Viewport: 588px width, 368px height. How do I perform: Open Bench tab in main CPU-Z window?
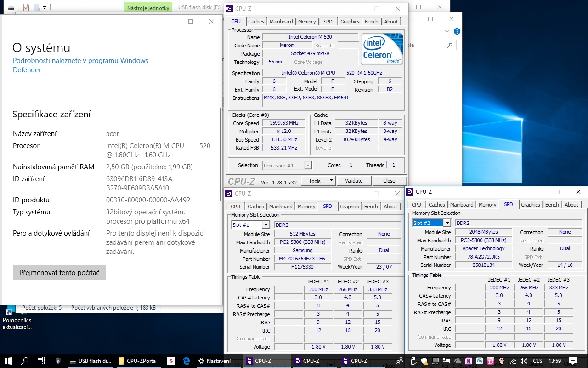372,22
